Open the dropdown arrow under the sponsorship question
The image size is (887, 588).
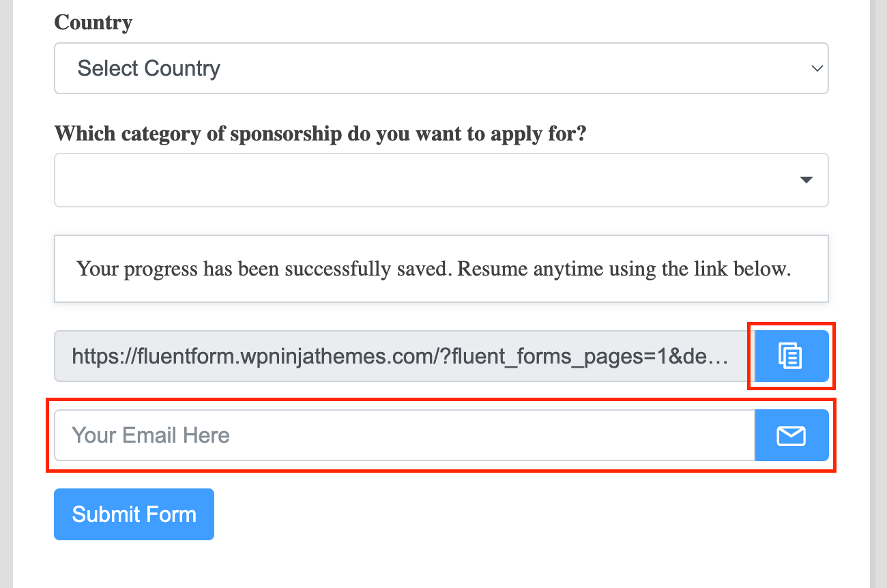tap(806, 179)
